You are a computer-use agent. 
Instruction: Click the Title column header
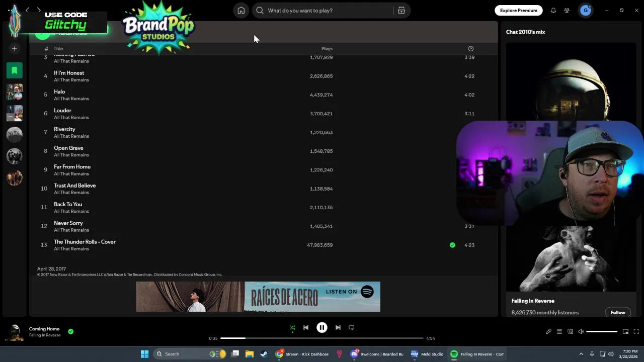58,49
